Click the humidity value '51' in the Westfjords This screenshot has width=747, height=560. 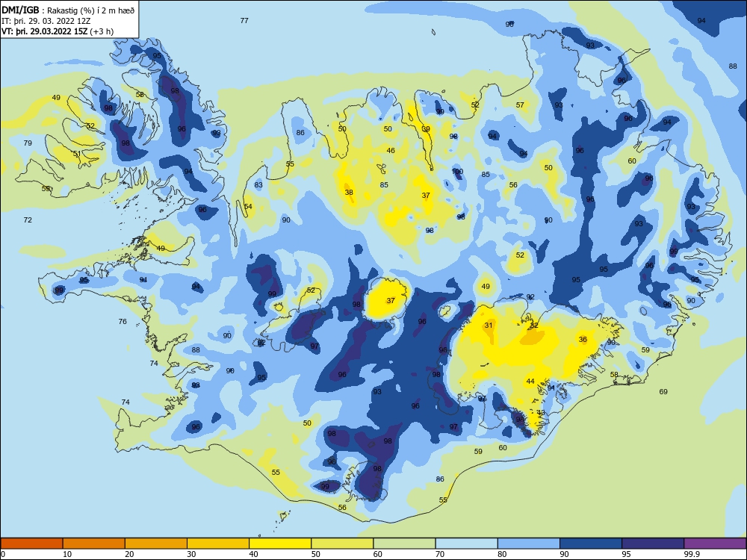point(77,153)
